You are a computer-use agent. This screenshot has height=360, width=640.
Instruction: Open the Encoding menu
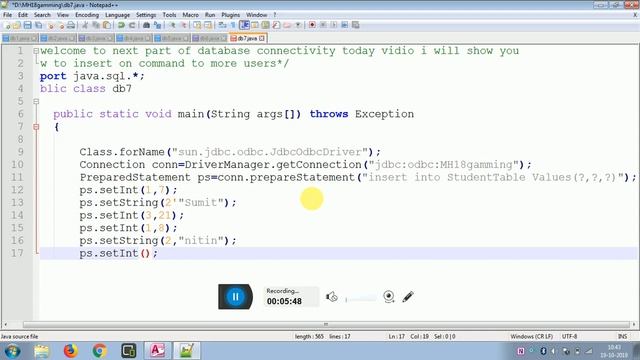(87, 15)
